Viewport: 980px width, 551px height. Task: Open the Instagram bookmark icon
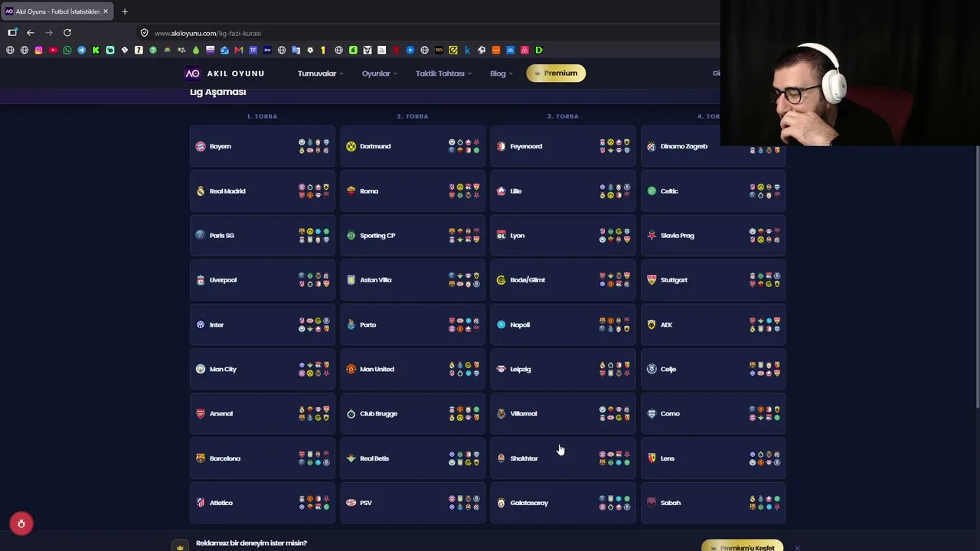click(x=39, y=51)
